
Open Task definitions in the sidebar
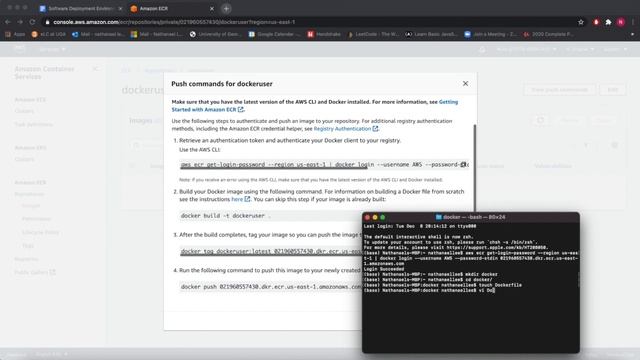coord(34,124)
